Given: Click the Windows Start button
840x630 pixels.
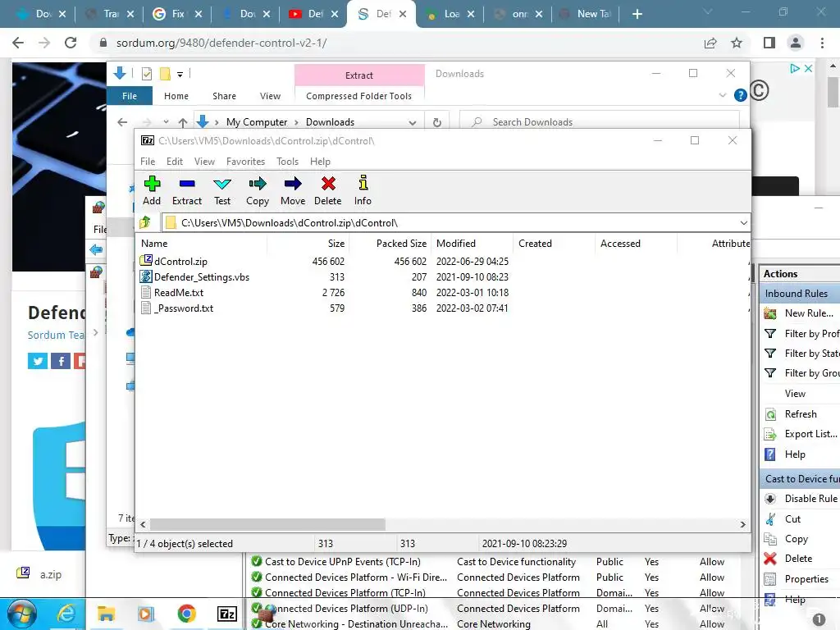Looking at the screenshot, I should point(21,614).
